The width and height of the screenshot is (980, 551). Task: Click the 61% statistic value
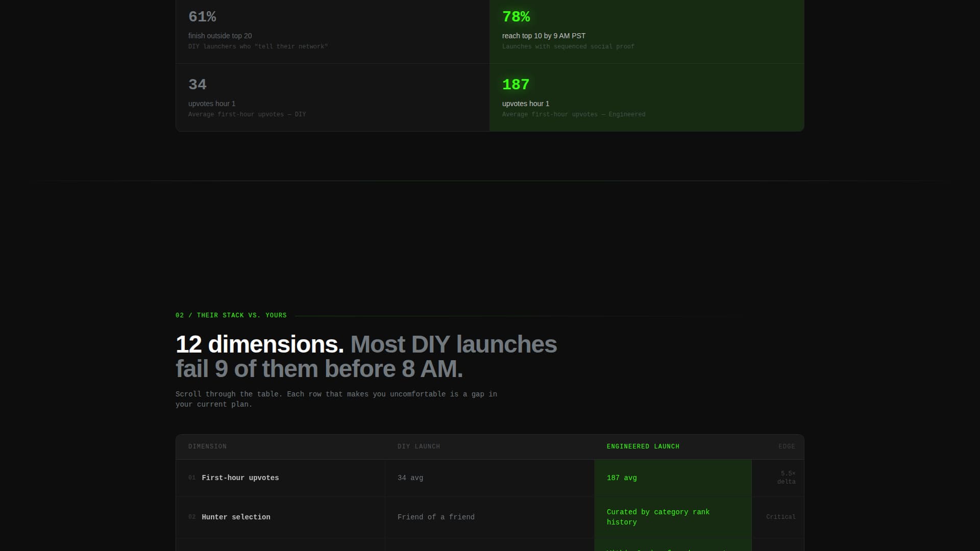point(202,17)
